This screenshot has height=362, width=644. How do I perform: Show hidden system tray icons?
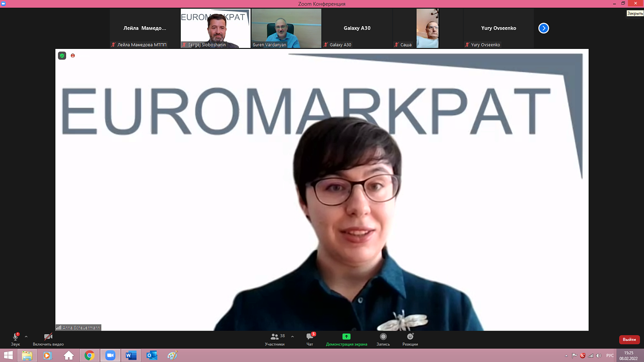point(566,356)
